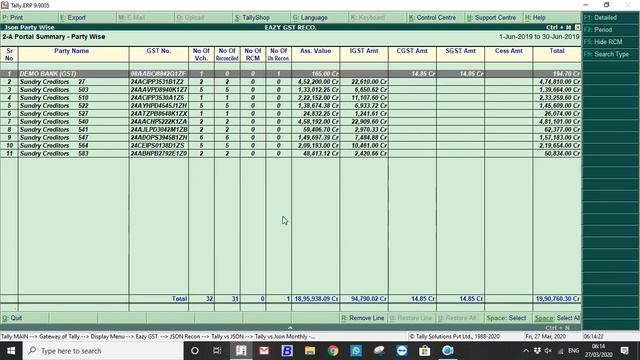Click the IGST Amt column header
The width and height of the screenshot is (640, 360).
(x=364, y=51)
